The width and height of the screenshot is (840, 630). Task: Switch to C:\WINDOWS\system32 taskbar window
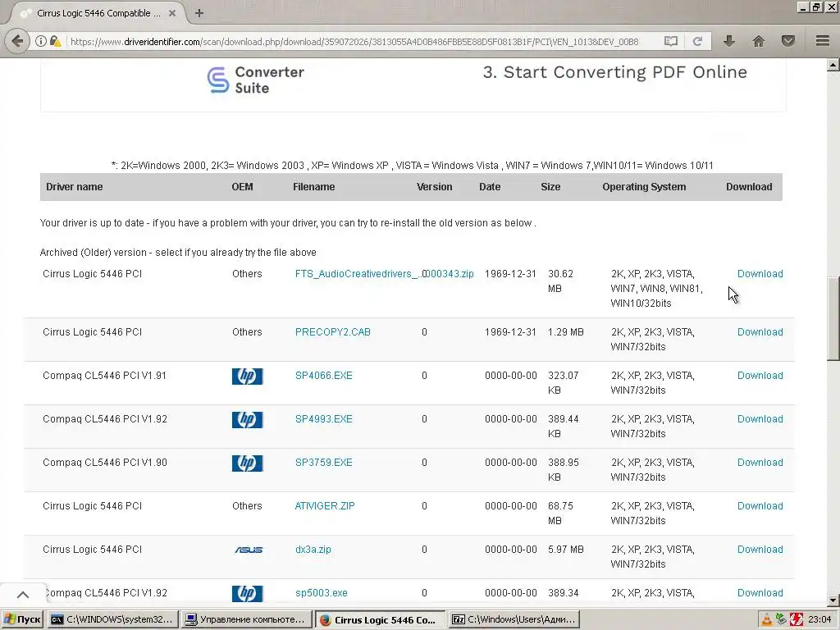click(x=112, y=619)
